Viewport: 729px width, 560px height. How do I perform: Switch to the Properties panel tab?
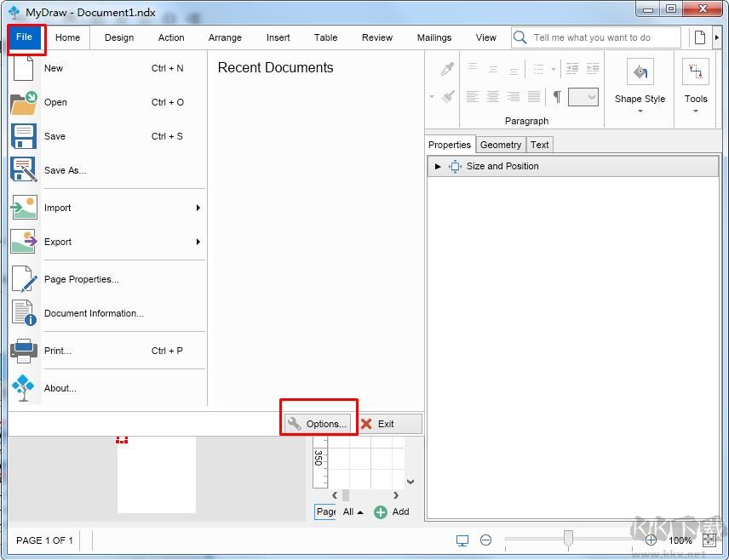[x=450, y=145]
